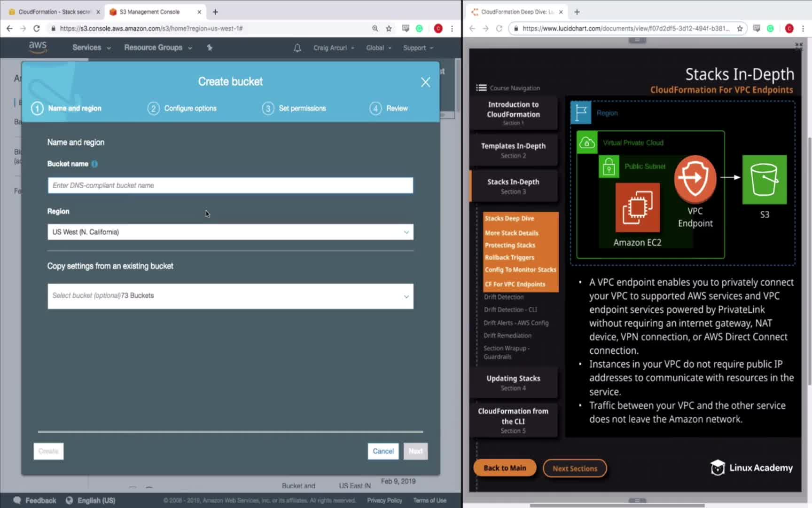The height and width of the screenshot is (508, 812).
Task: Click the Create button
Action: (48, 451)
